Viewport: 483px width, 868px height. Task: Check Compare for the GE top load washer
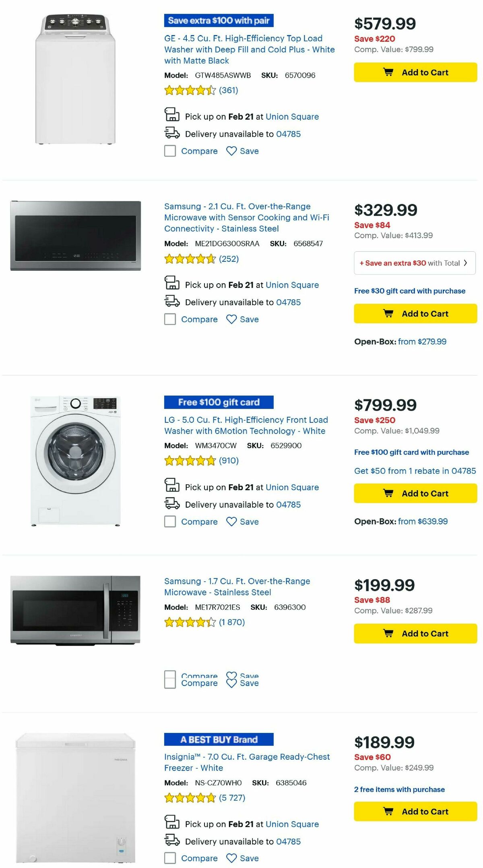pos(169,151)
